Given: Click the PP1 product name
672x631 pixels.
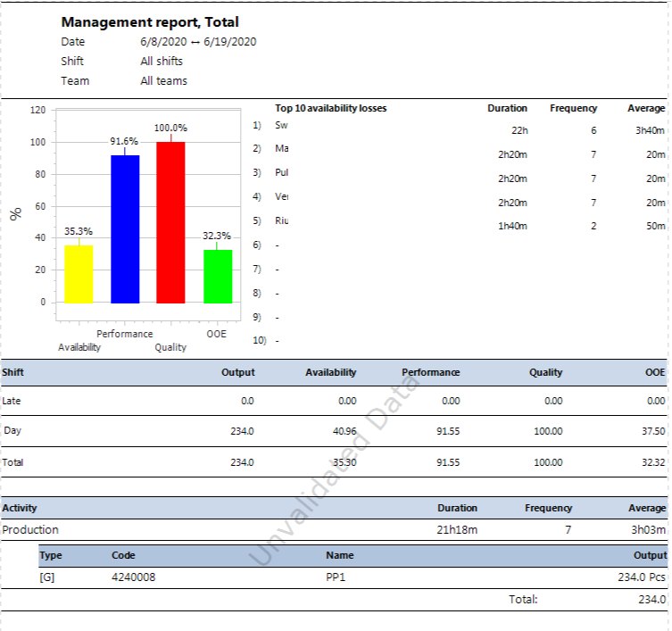Looking at the screenshot, I should pos(336,577).
